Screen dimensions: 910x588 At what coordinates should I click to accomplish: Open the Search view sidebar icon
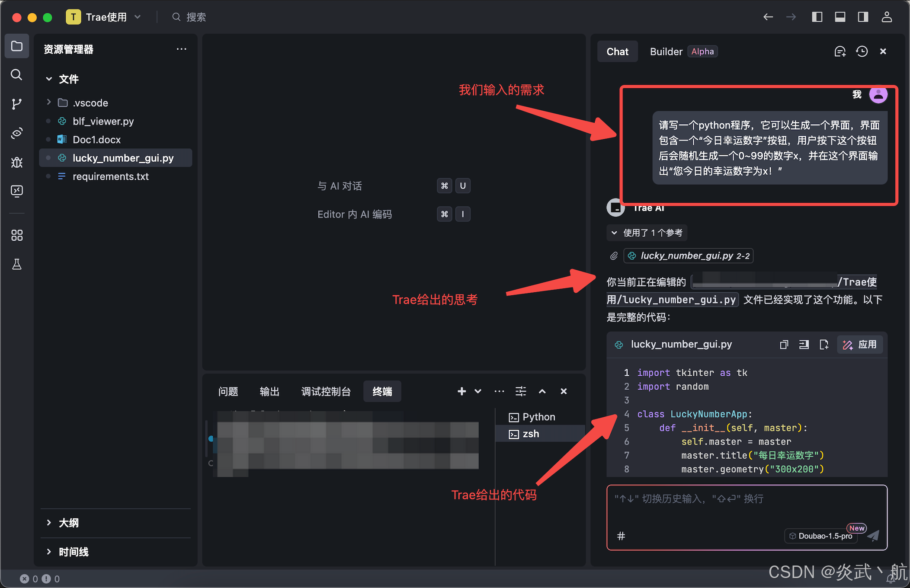click(16, 75)
